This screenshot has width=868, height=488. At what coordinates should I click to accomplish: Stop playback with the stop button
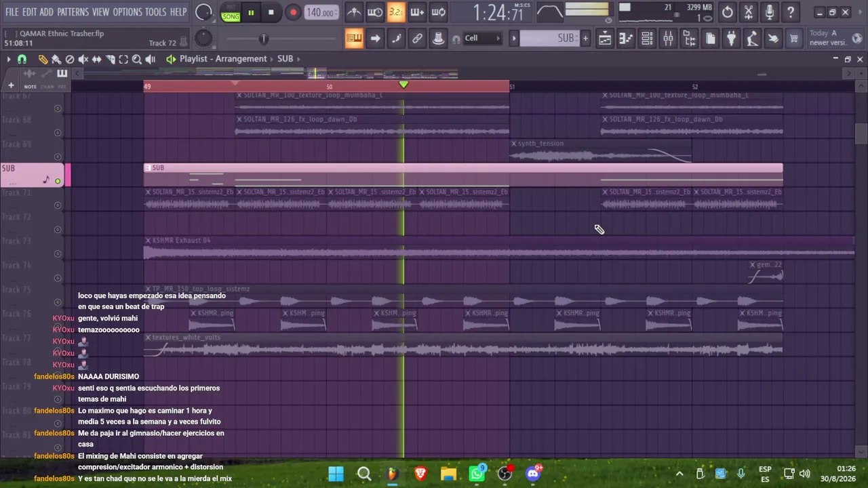tap(271, 12)
